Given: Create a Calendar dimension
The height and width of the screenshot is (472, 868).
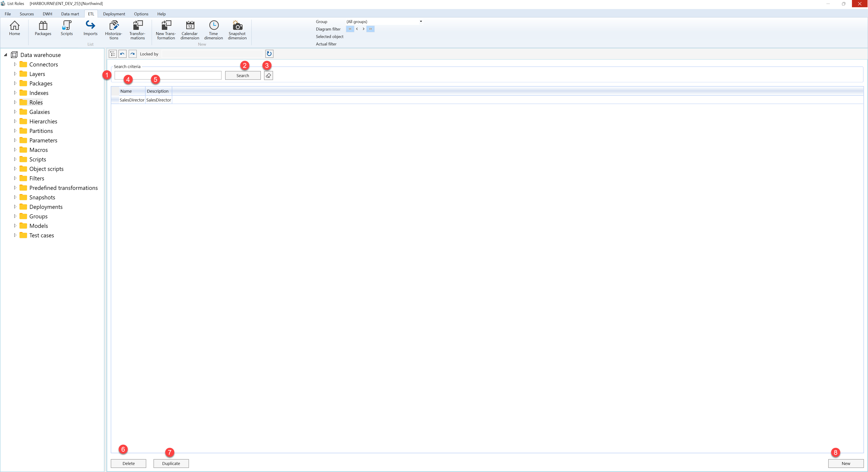Looking at the screenshot, I should [190, 30].
